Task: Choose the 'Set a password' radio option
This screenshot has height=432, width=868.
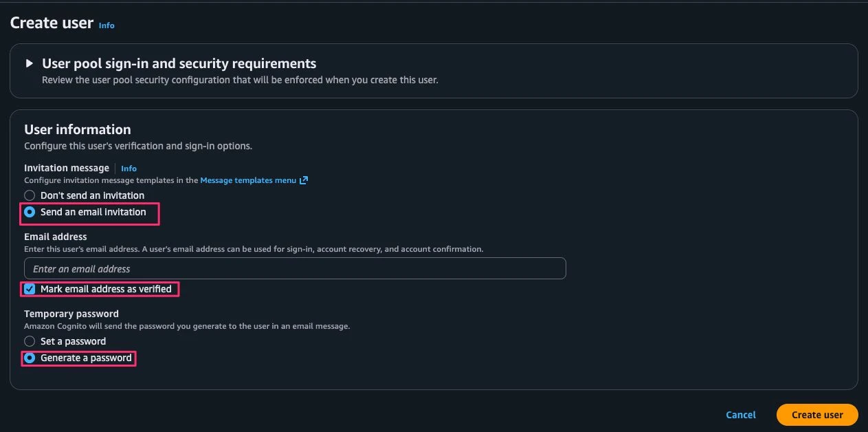Action: (x=30, y=341)
